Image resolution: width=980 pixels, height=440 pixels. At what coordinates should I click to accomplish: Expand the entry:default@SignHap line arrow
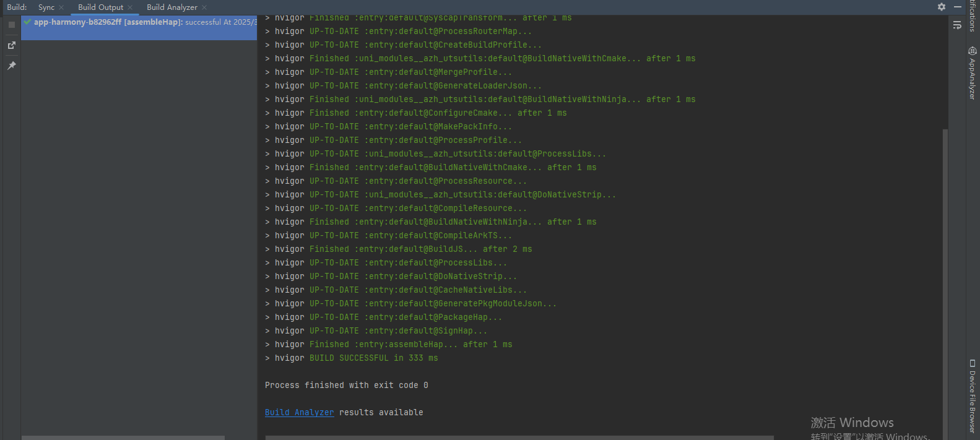[267, 331]
